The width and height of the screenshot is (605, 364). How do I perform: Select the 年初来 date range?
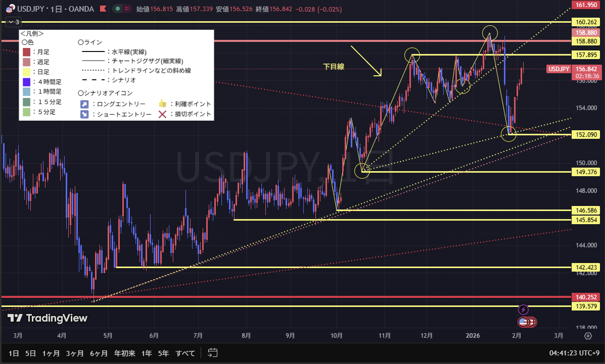coord(124,353)
